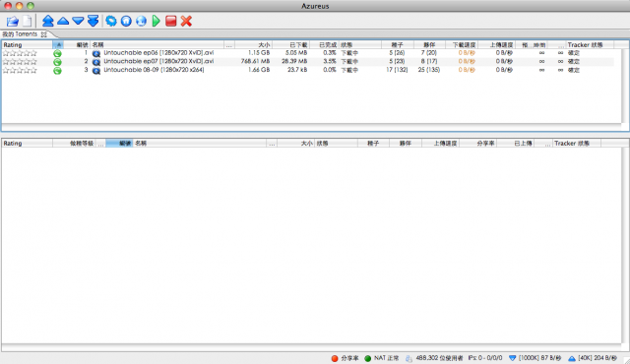This screenshot has height=364, width=630.
Task: Click IPs: 0 - 0/0/0 status entry
Action: click(485, 358)
